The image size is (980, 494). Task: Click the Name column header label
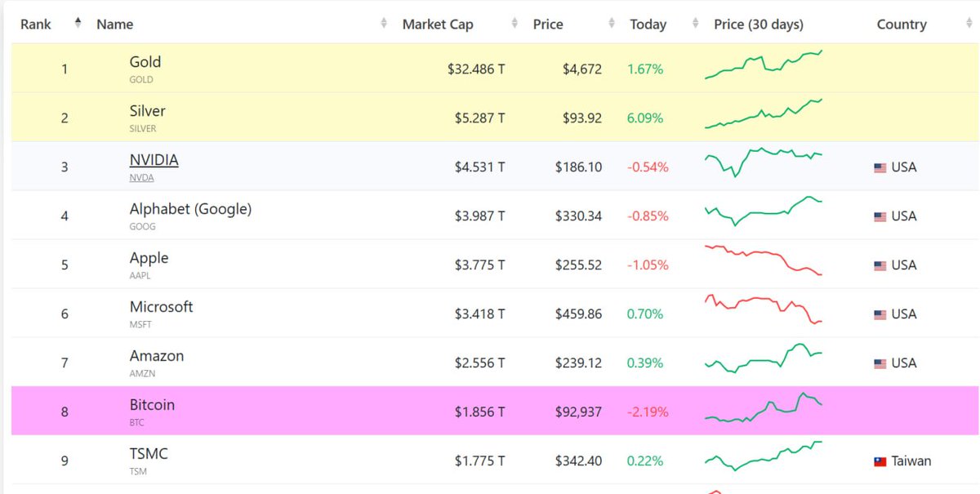115,24
